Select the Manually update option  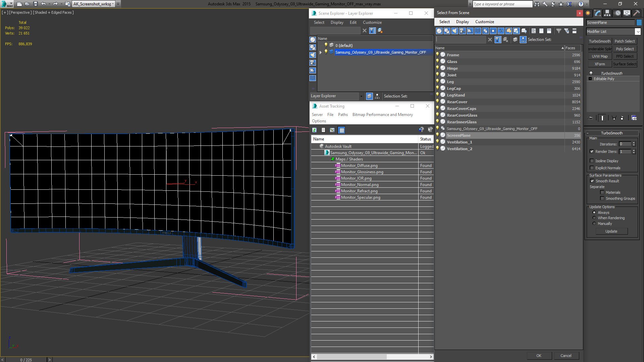(x=594, y=224)
